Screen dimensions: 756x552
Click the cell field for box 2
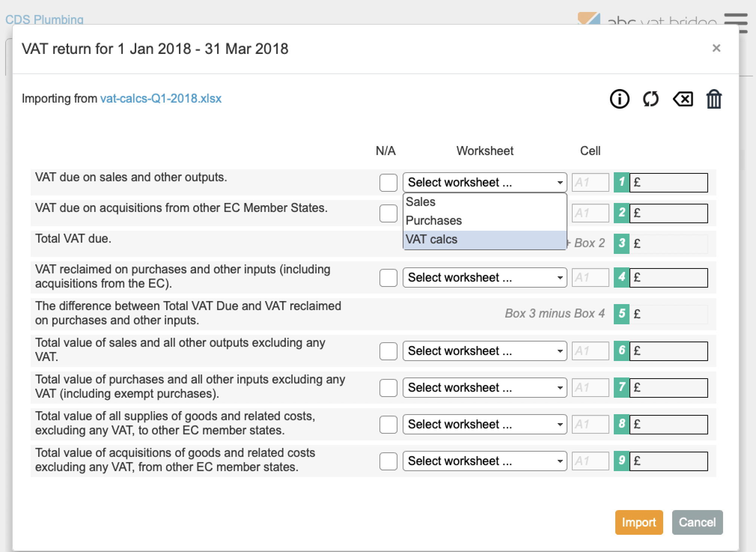[x=590, y=213]
